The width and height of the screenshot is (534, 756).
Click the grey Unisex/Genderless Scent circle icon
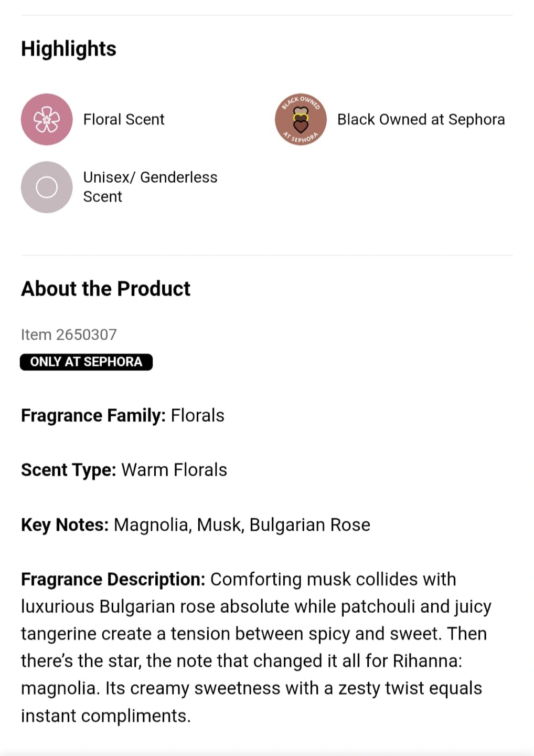(47, 187)
